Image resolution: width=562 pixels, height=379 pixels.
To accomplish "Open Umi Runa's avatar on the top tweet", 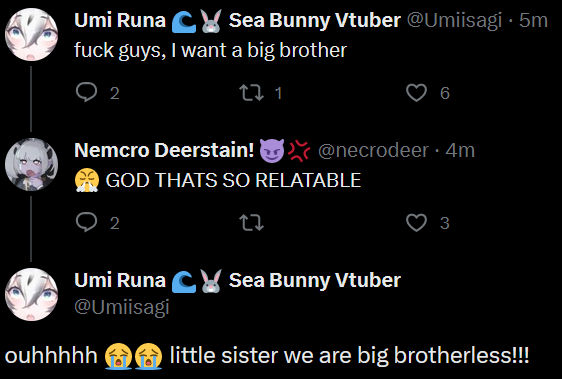I will click(32, 34).
